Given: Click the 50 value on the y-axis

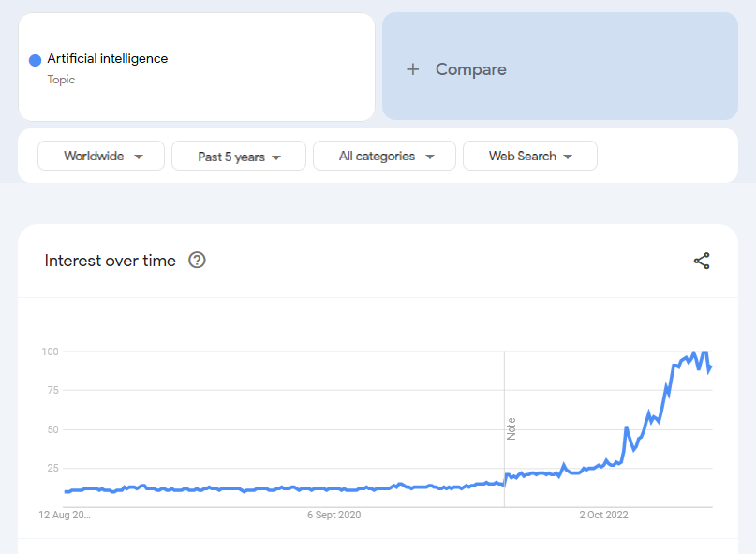Looking at the screenshot, I should pyautogui.click(x=52, y=429).
